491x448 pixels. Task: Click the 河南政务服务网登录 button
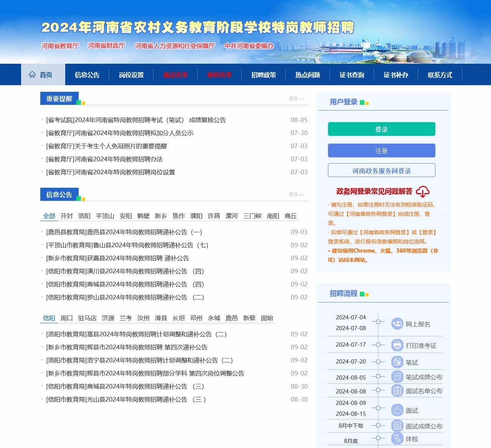[381, 170]
